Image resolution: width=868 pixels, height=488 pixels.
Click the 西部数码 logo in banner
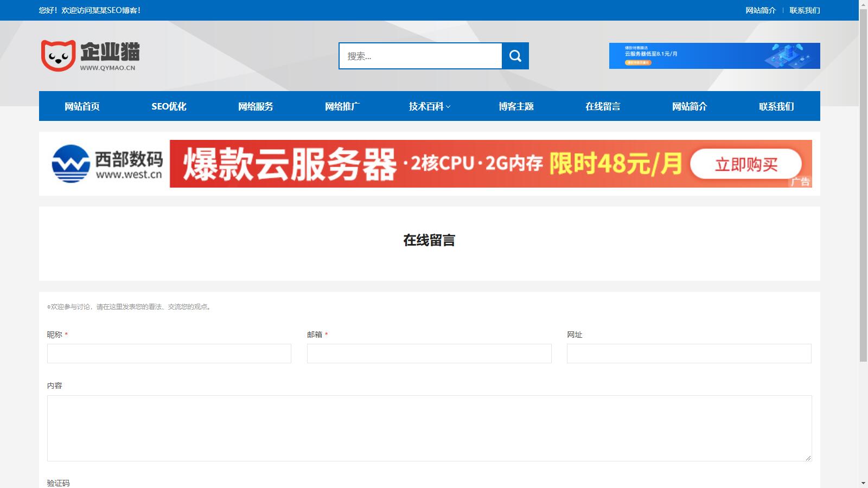click(x=107, y=164)
